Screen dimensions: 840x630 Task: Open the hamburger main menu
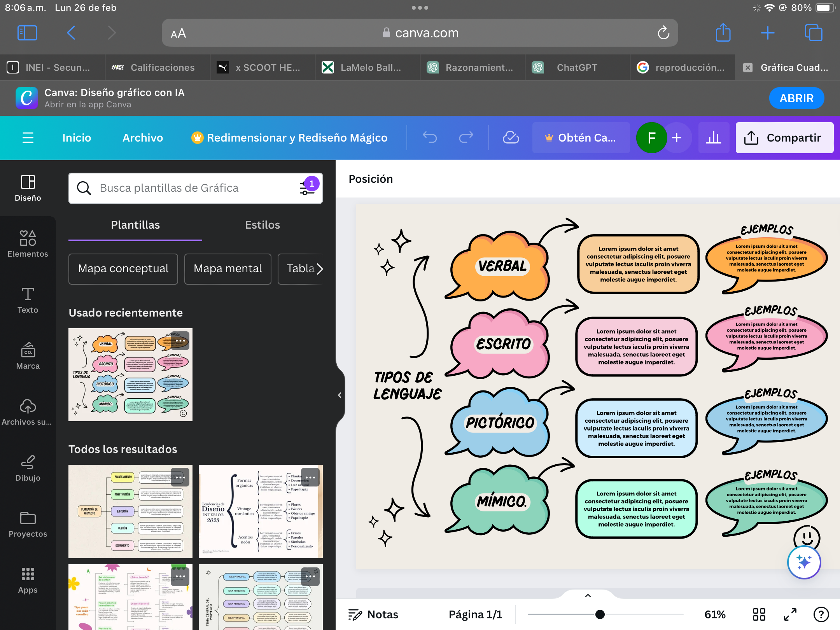[28, 137]
